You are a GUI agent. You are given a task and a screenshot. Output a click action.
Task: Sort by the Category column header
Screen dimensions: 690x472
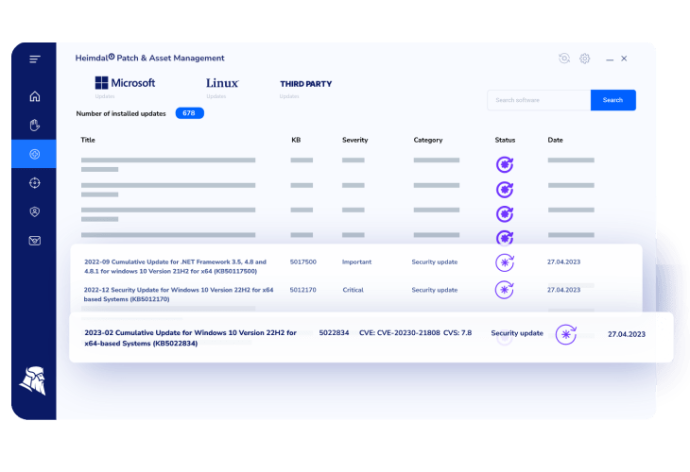point(428,140)
